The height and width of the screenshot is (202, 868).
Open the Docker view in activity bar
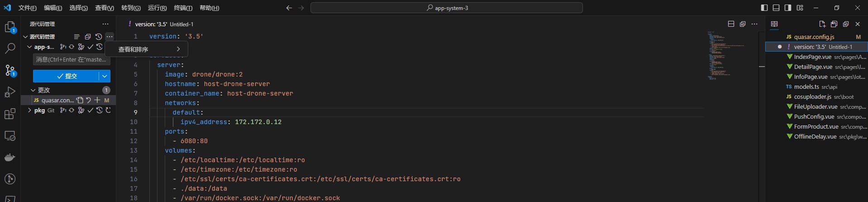[10, 158]
